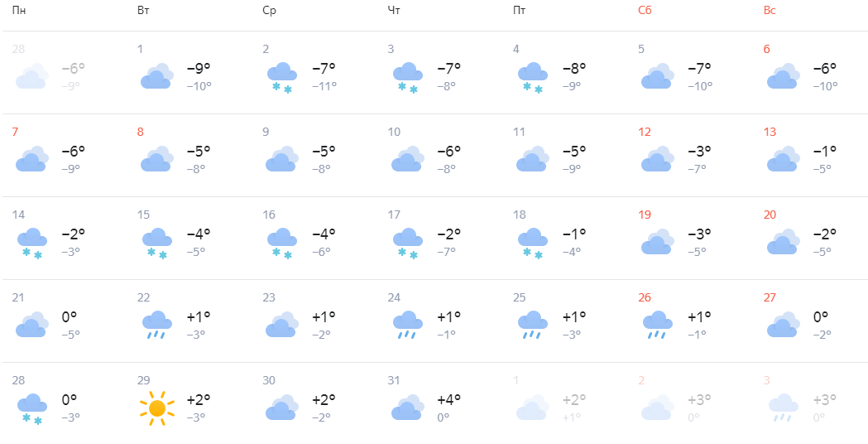This screenshot has height=444, width=868.
Task: Select the Вс weekend column header
Action: 770,11
